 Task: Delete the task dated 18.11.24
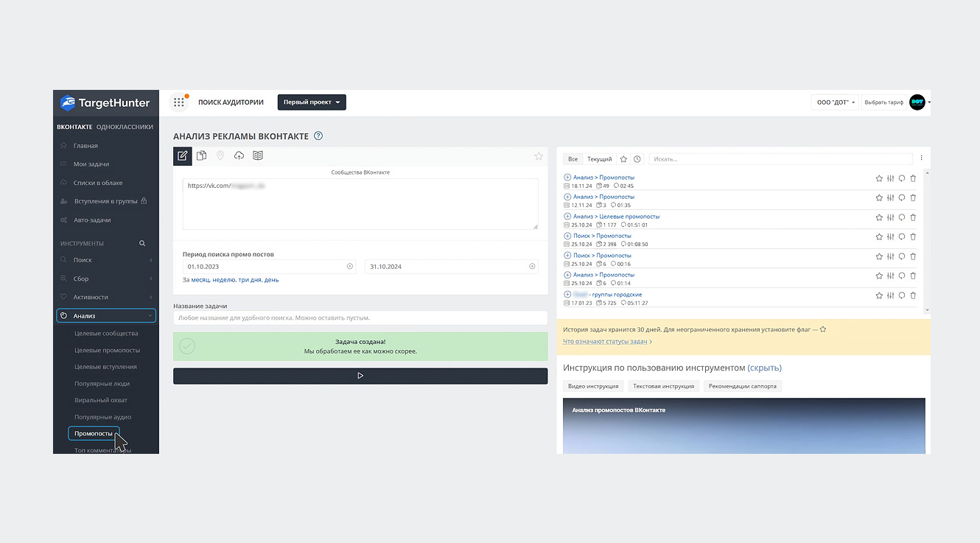tap(913, 178)
